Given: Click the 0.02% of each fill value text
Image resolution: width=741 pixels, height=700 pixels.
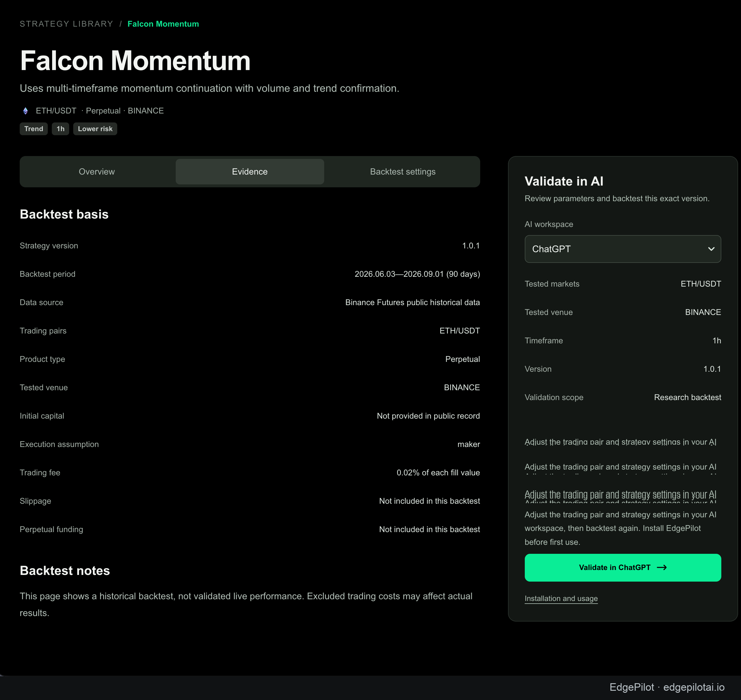Looking at the screenshot, I should 438,472.
